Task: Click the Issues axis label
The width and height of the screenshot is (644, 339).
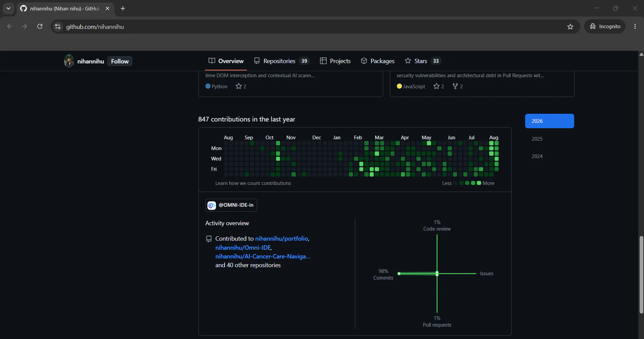Action: coord(487,274)
